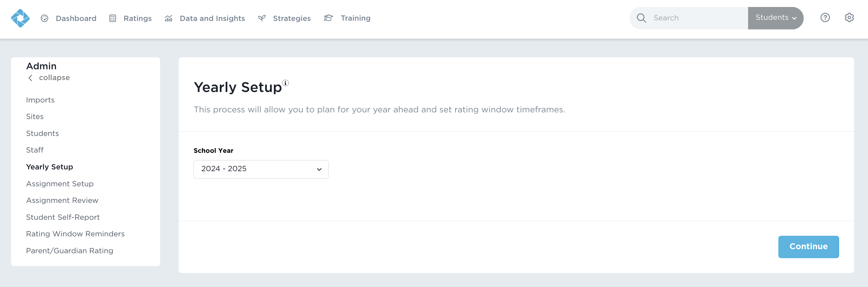Screen dimensions: 868x287
Task: Open Parent/Guardian Rating in sidebar
Action: coord(69,251)
